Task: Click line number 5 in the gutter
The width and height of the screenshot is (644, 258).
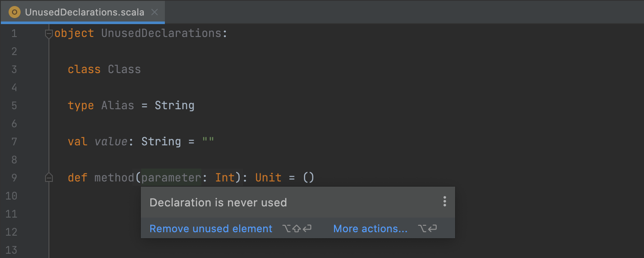Action: tap(14, 106)
